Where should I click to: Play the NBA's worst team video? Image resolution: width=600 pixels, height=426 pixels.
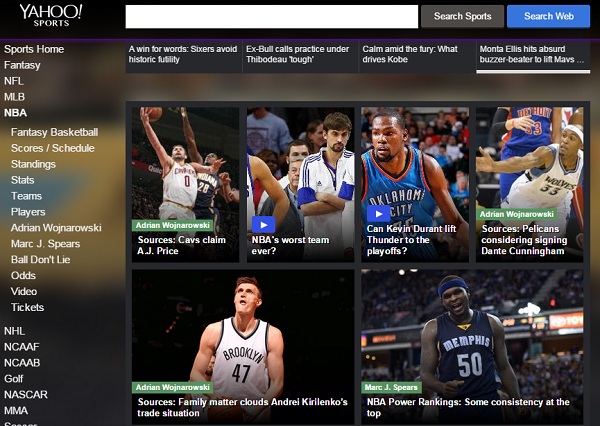pos(263,224)
